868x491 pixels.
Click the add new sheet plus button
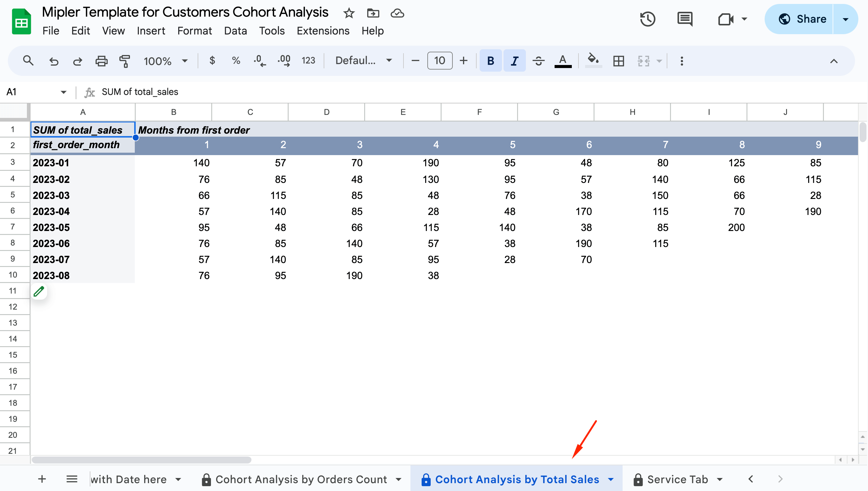tap(42, 479)
